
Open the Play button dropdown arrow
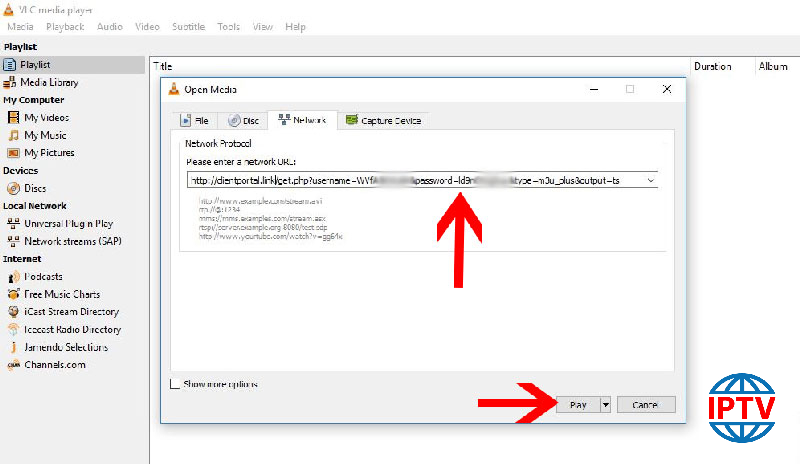(x=605, y=405)
